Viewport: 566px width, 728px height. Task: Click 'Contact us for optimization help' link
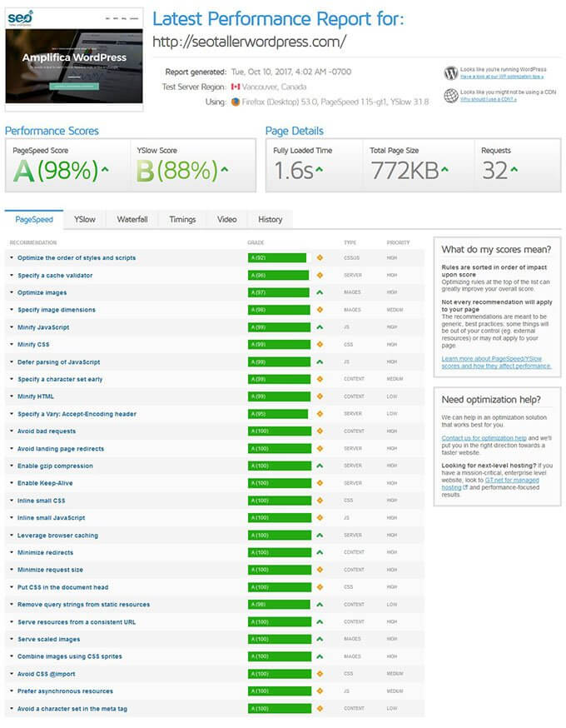(x=484, y=438)
